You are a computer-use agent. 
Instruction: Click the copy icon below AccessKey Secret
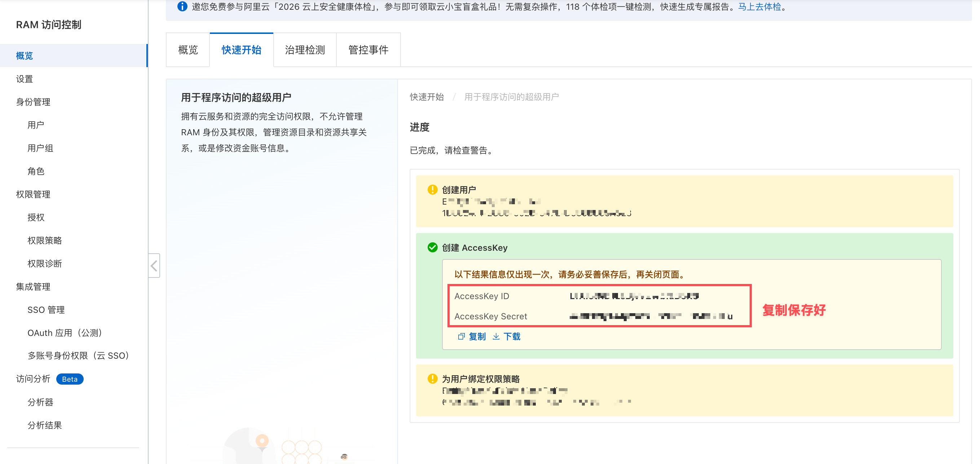(461, 337)
